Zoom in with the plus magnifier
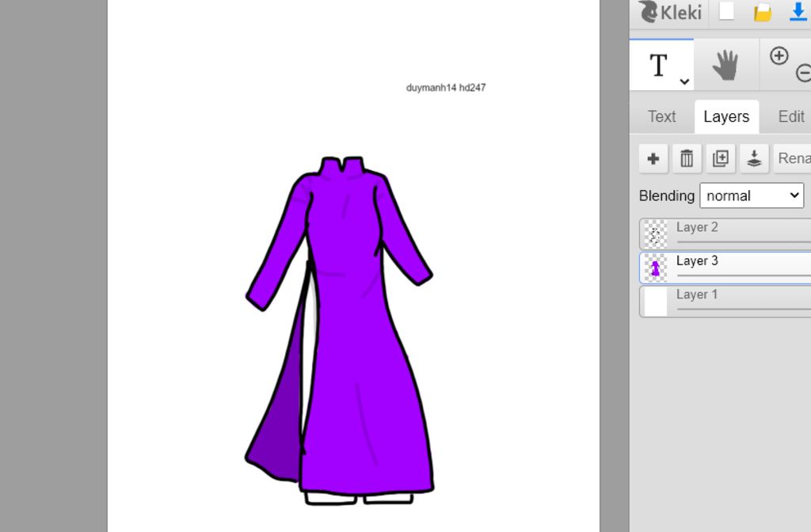 click(x=779, y=55)
